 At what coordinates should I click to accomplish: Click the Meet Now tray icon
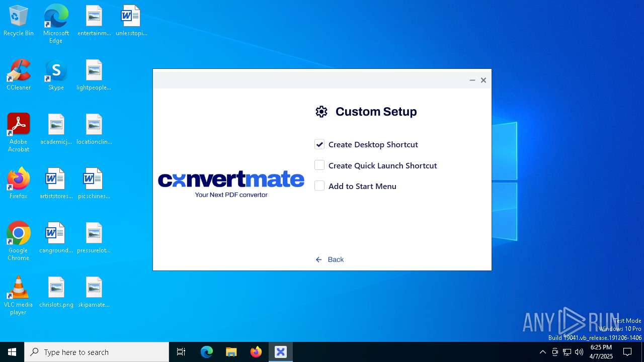(x=555, y=352)
